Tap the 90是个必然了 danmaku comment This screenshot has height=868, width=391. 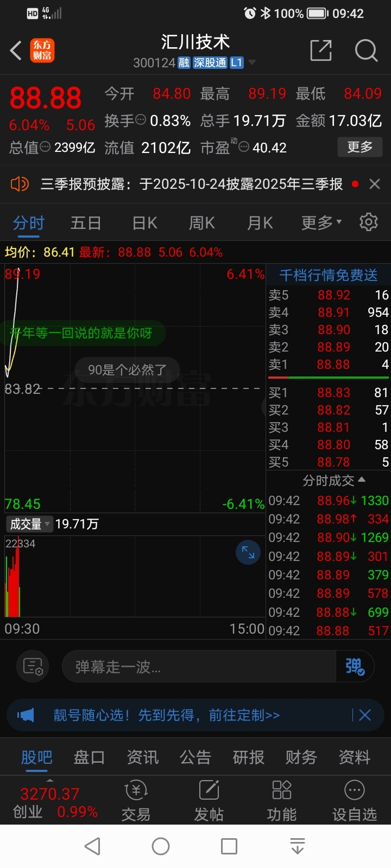click(x=127, y=370)
